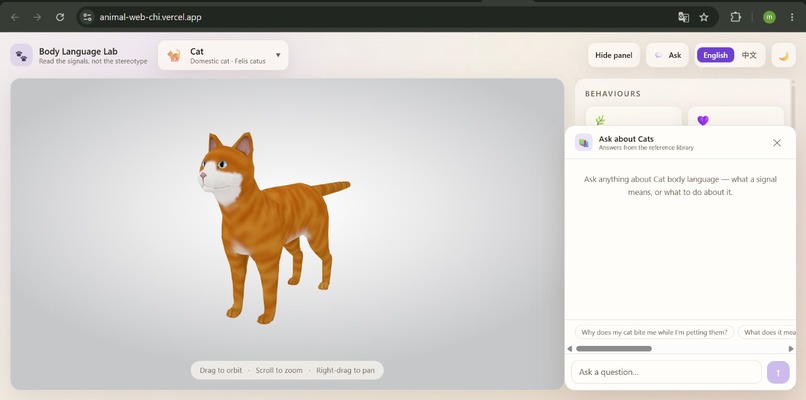
Task: Click the purple send arrow button
Action: 778,372
